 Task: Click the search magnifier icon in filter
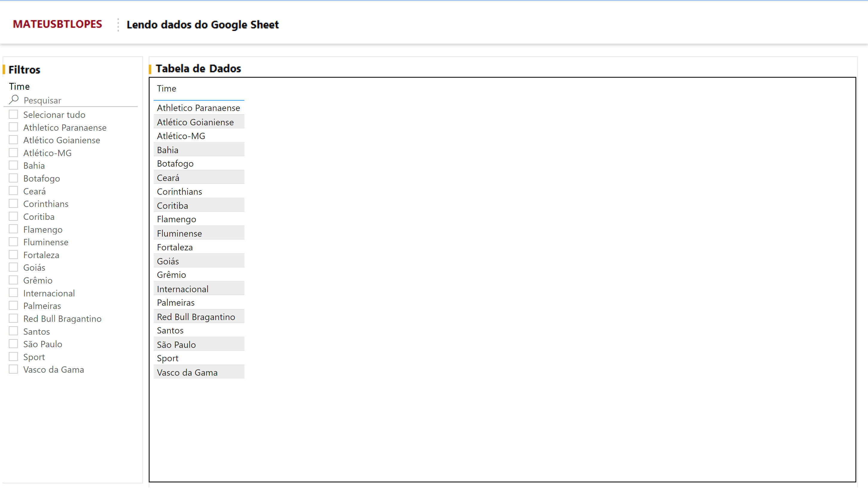[13, 100]
